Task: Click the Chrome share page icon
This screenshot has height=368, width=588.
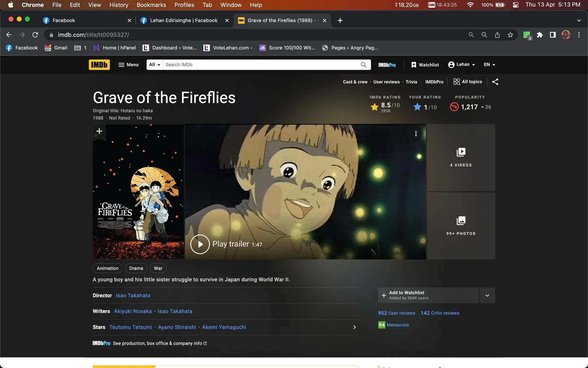Action: click(497, 35)
